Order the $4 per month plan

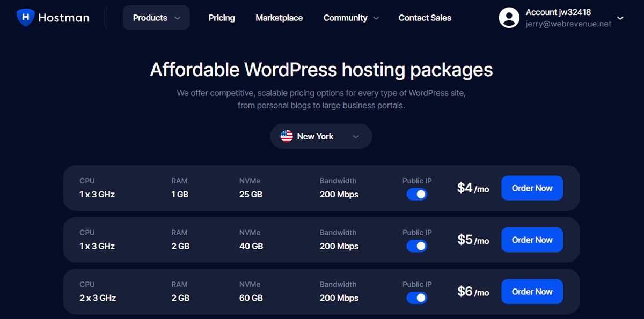(x=532, y=188)
